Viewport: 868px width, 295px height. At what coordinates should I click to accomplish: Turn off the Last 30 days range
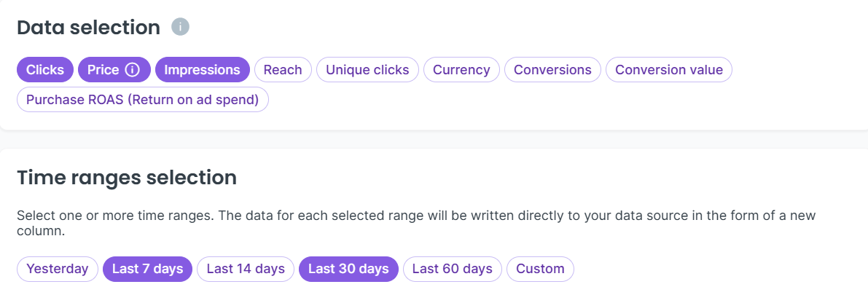[x=348, y=269]
